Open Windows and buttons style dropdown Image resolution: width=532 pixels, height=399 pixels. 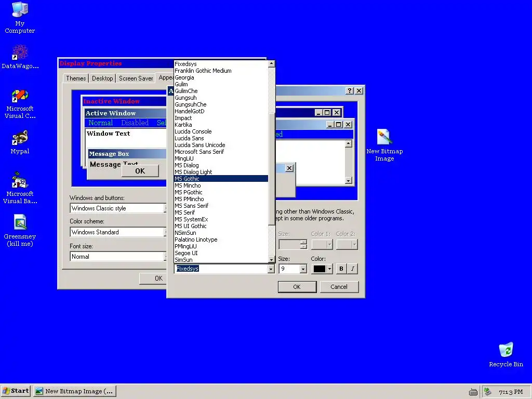(118, 208)
